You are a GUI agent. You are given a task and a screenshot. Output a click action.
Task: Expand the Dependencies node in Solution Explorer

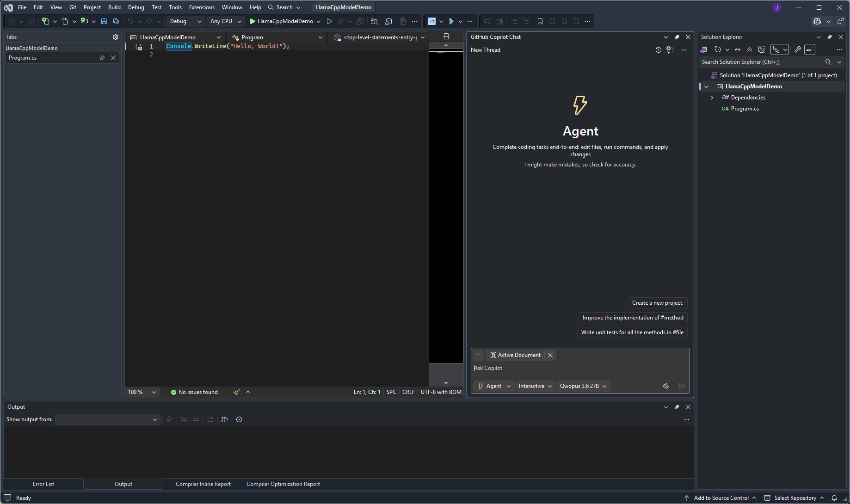pyautogui.click(x=712, y=98)
